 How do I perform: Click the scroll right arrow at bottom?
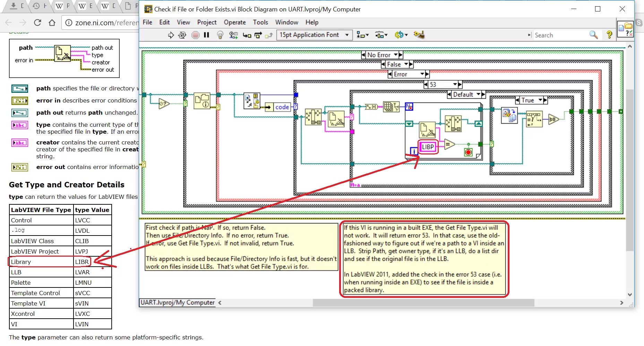tap(621, 303)
